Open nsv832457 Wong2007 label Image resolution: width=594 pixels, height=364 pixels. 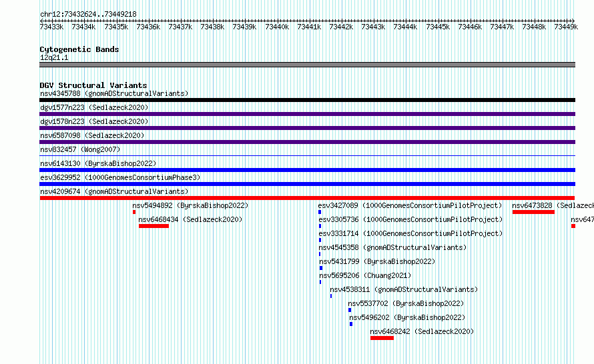[80, 149]
